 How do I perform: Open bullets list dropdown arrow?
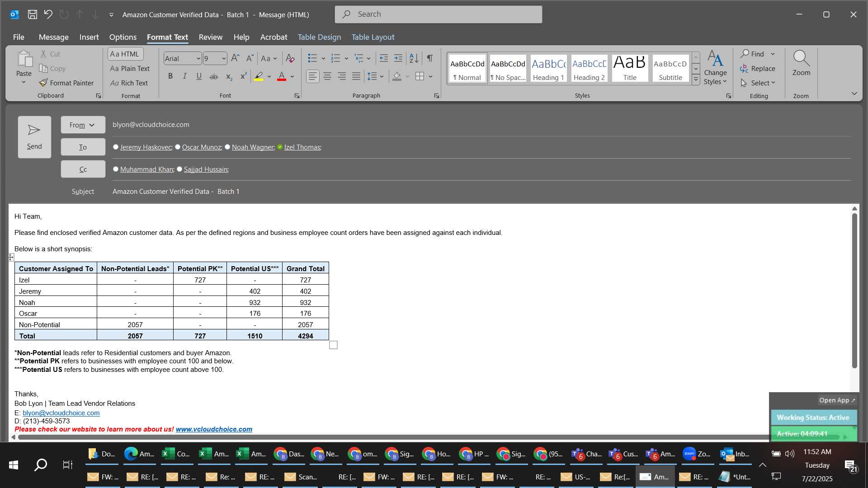pyautogui.click(x=323, y=58)
